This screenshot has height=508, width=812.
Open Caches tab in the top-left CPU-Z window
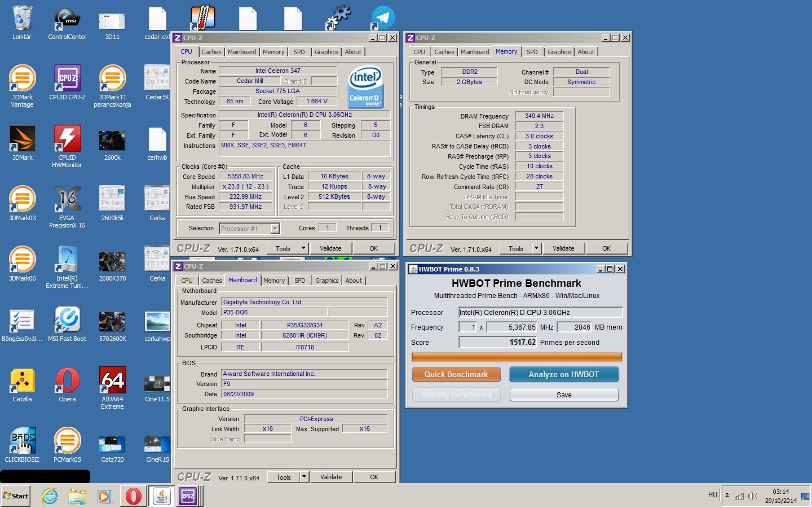(x=211, y=52)
